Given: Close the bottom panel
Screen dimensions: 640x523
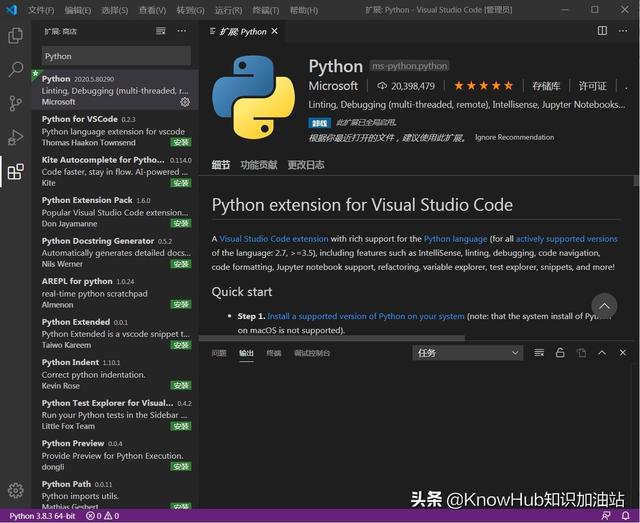Looking at the screenshot, I should [623, 353].
